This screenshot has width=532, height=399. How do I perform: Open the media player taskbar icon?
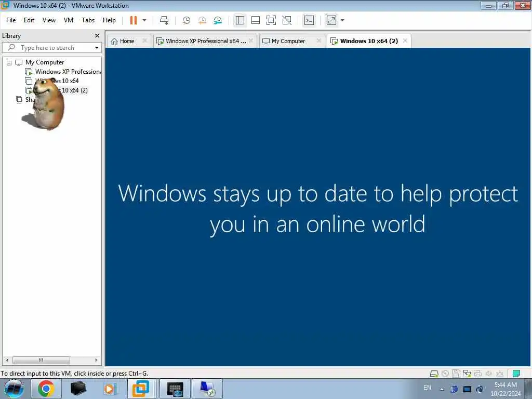(109, 389)
